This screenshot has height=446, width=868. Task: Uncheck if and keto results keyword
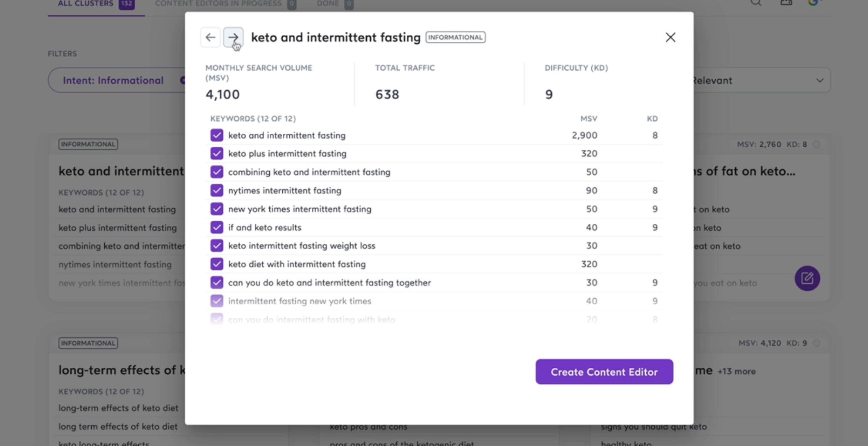click(x=217, y=227)
